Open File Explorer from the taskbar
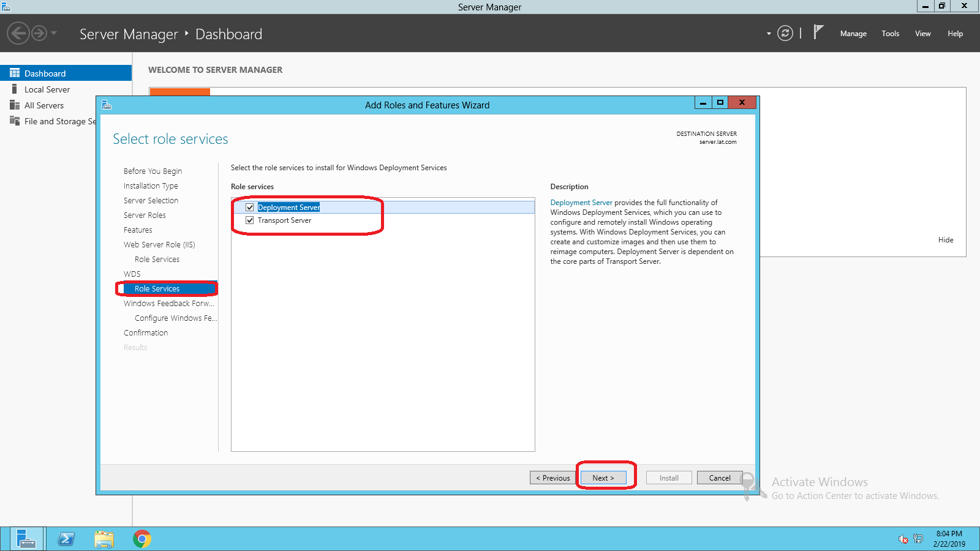Viewport: 980px width, 551px height. point(104,539)
